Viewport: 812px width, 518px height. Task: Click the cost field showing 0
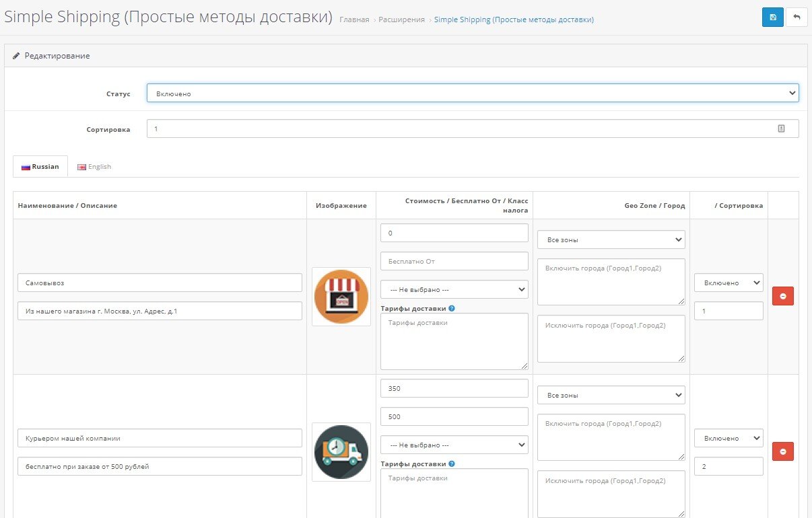pyautogui.click(x=454, y=233)
